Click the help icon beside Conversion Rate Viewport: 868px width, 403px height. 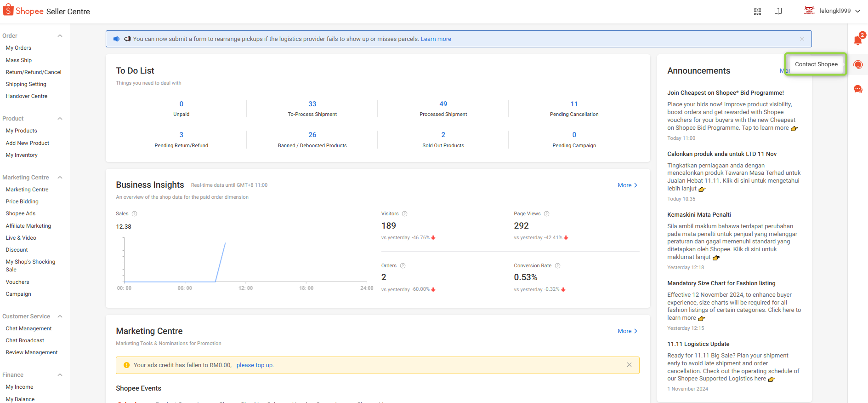(558, 265)
